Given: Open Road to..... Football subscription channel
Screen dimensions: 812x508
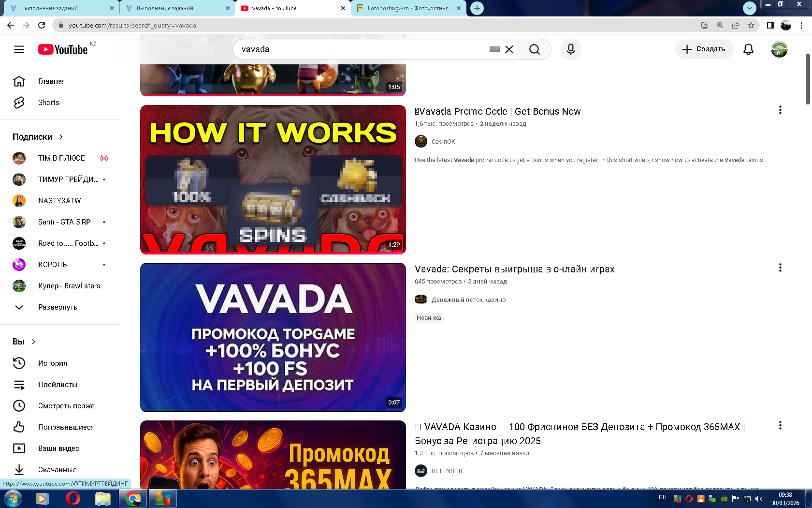Looking at the screenshot, I should tap(59, 243).
